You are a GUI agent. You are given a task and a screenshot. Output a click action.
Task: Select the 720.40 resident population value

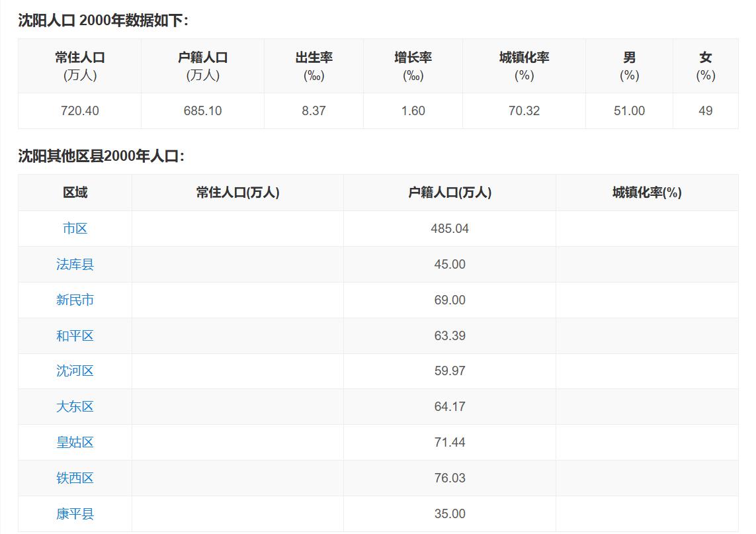pyautogui.click(x=79, y=111)
